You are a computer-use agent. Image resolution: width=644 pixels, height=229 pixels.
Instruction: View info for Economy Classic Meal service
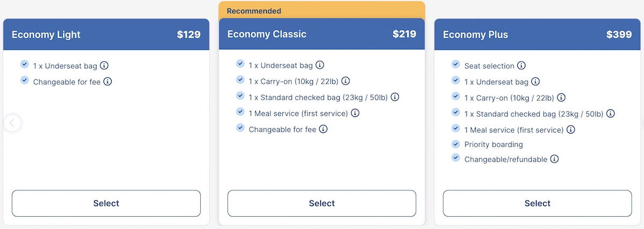pos(355,113)
